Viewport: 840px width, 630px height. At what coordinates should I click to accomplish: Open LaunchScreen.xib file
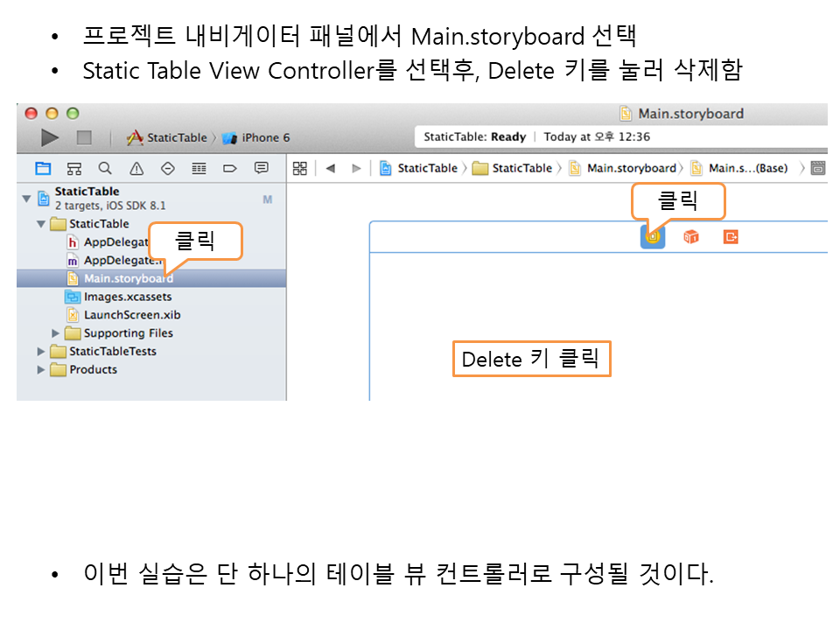point(131,315)
